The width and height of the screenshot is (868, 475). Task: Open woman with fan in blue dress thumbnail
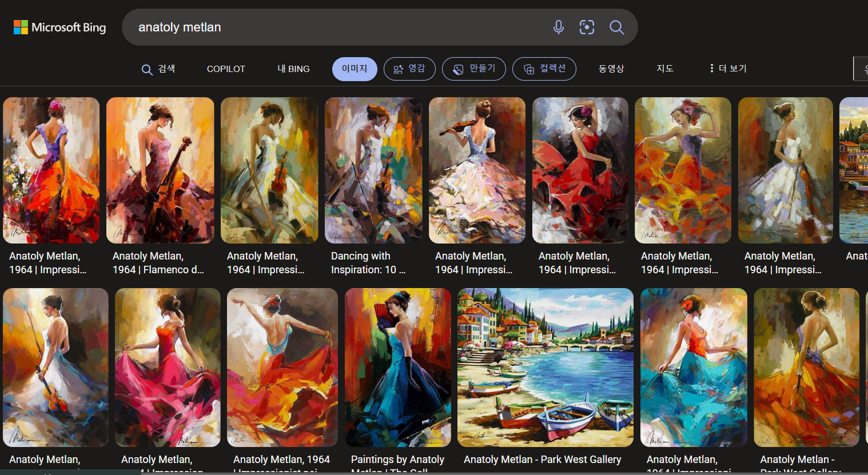click(x=398, y=368)
